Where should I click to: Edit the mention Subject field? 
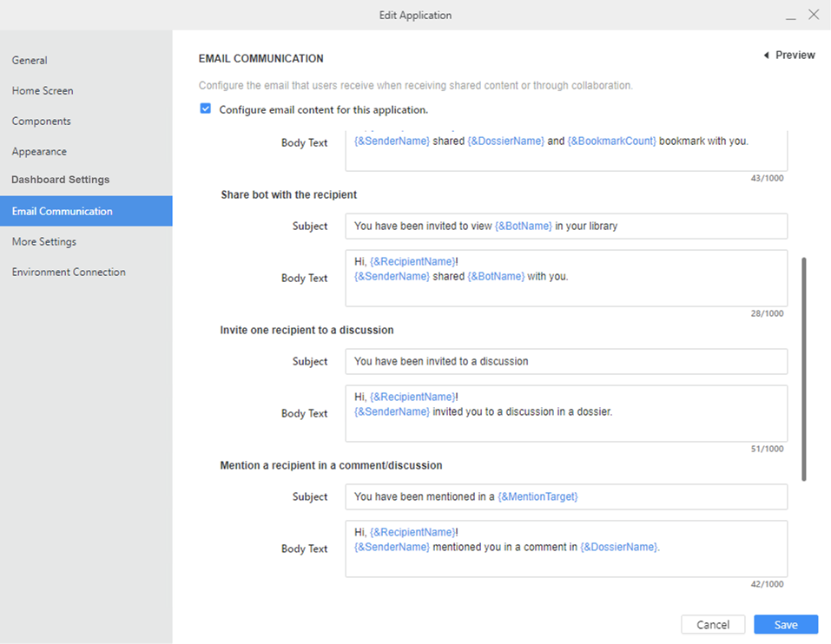click(565, 497)
